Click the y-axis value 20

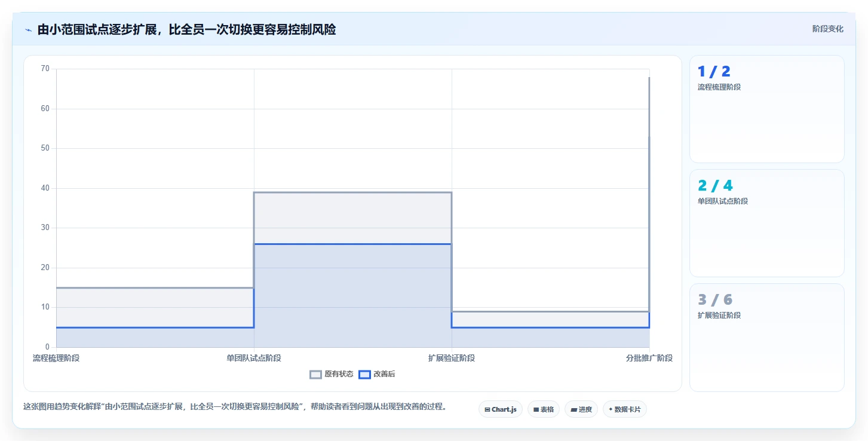point(45,268)
